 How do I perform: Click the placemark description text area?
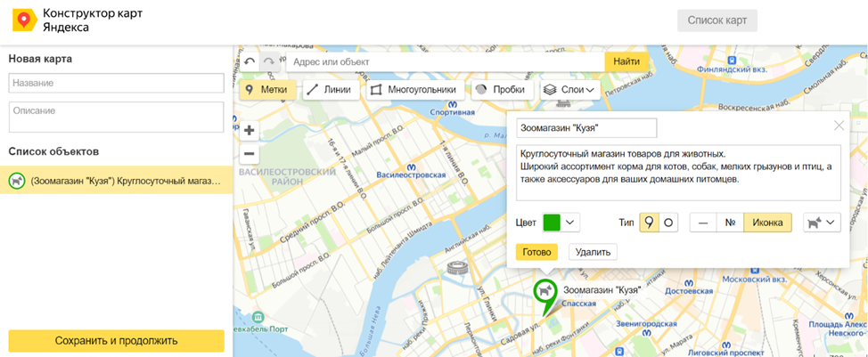(679, 173)
